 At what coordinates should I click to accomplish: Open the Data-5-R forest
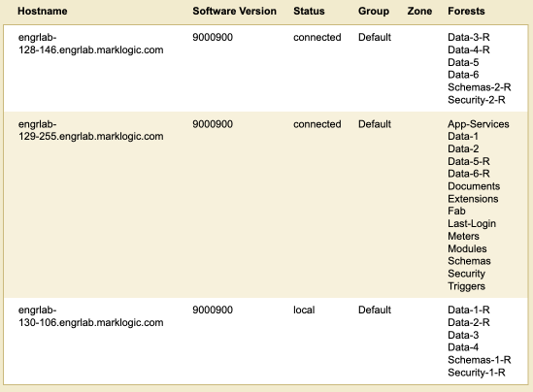pyautogui.click(x=469, y=161)
